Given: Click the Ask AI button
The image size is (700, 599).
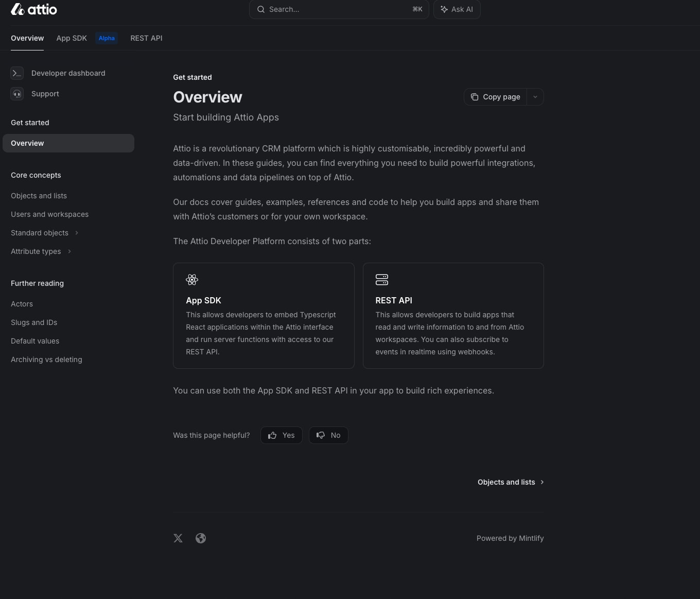Looking at the screenshot, I should (x=457, y=9).
